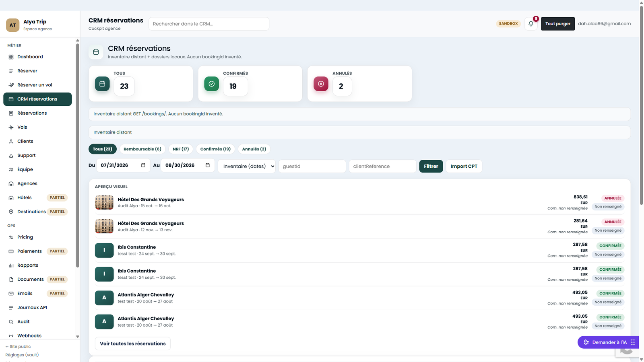Click the red cancel icon in Annulés card
Viewport: 644px width, 362px height.
321,84
